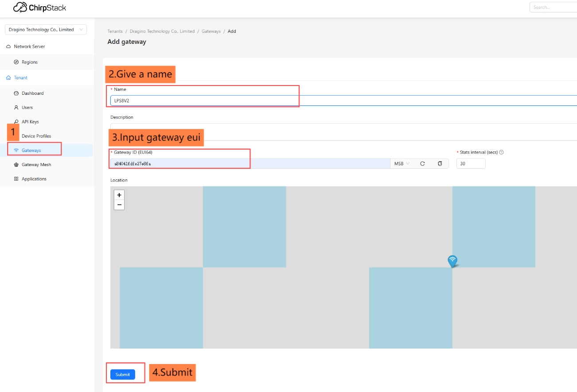
Task: Expand the Dragino Technology tenant selector
Action: pos(46,30)
